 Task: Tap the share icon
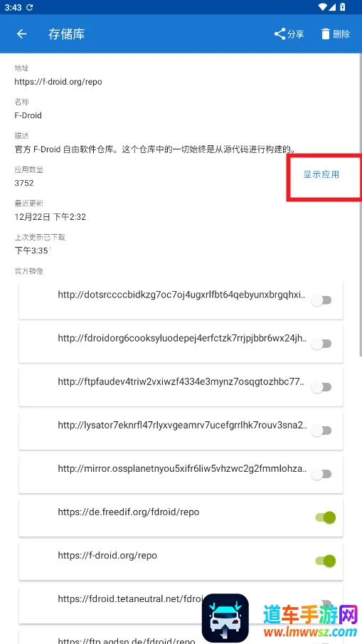[280, 33]
